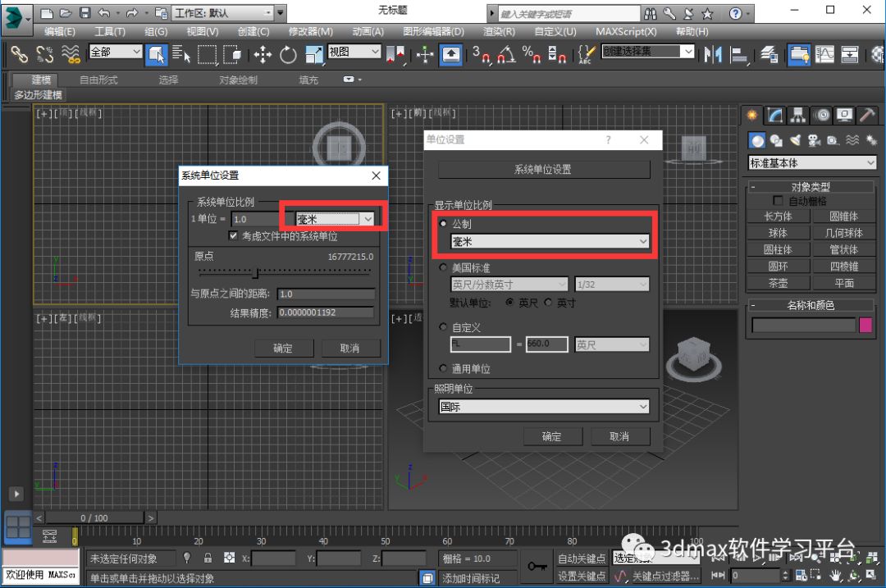
Task: Create 茶壶 primitive button
Action: pyautogui.click(x=778, y=282)
